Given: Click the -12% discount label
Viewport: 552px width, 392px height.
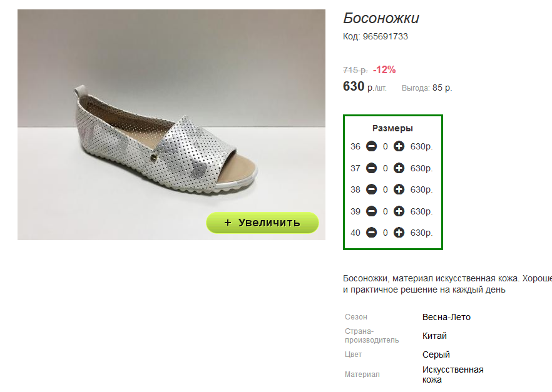Looking at the screenshot, I should pos(384,70).
